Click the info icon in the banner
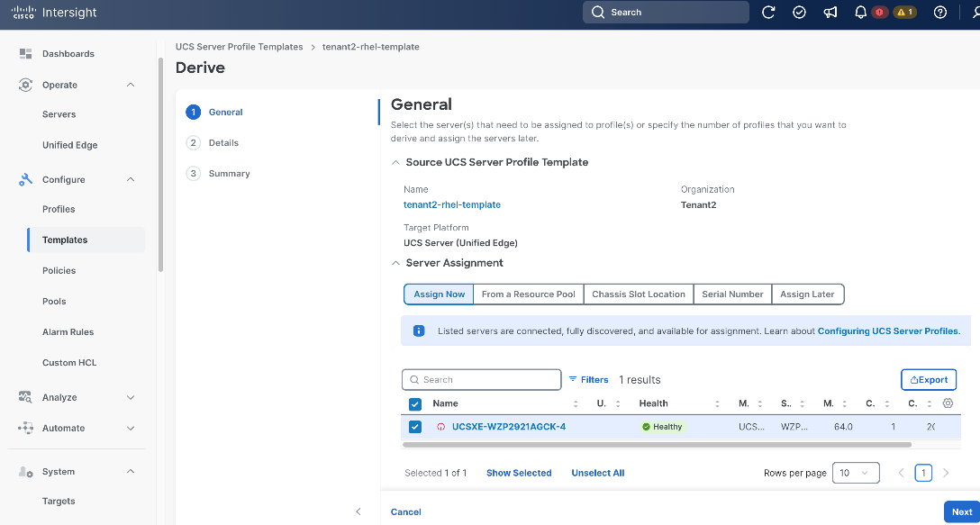This screenshot has height=525, width=980. pyautogui.click(x=419, y=331)
